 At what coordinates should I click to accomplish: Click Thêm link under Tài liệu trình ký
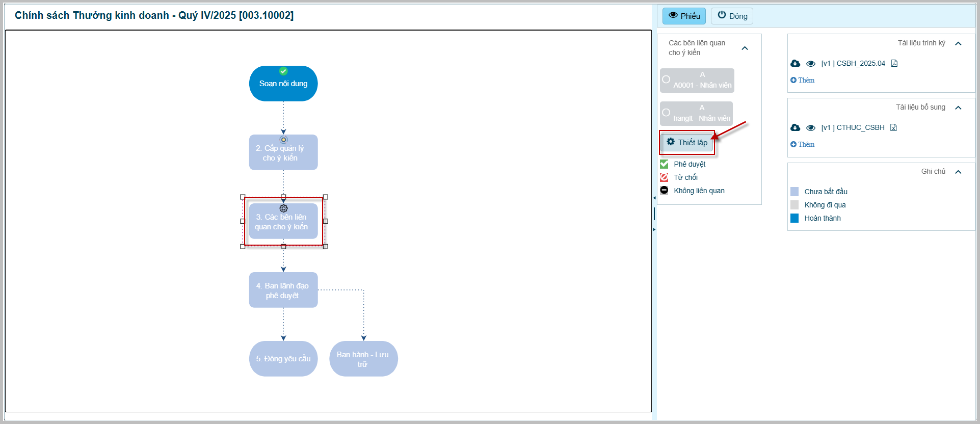803,81
